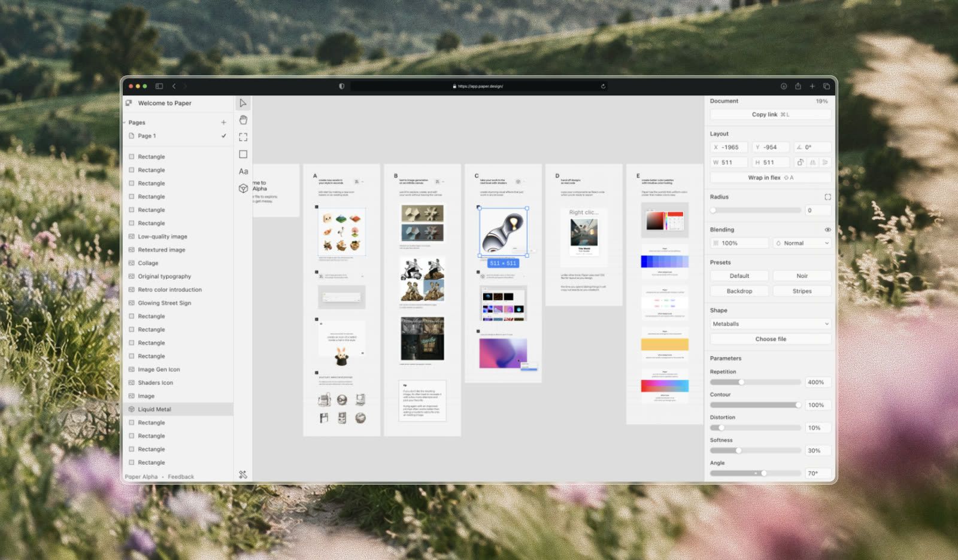Open a new browser tab with plus

coord(813,86)
